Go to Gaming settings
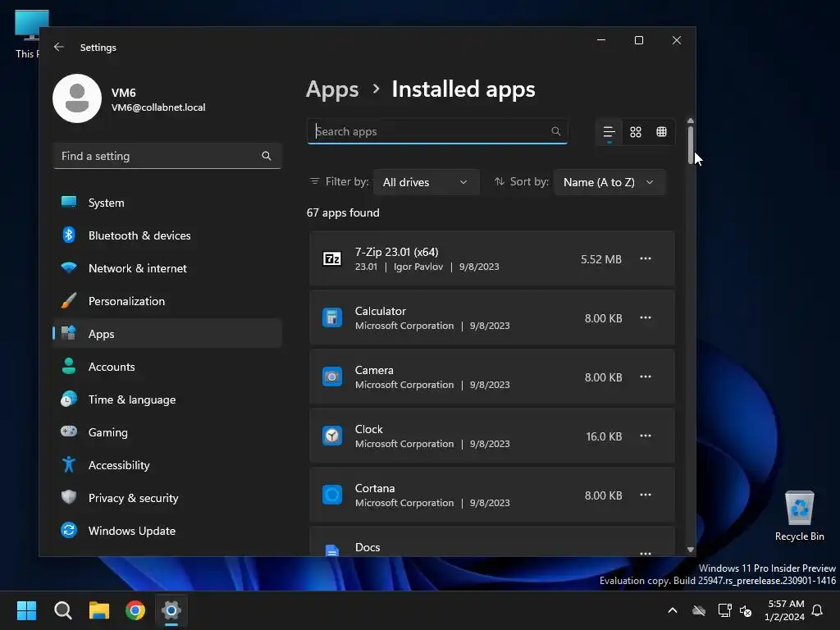The image size is (840, 630). 167,431
